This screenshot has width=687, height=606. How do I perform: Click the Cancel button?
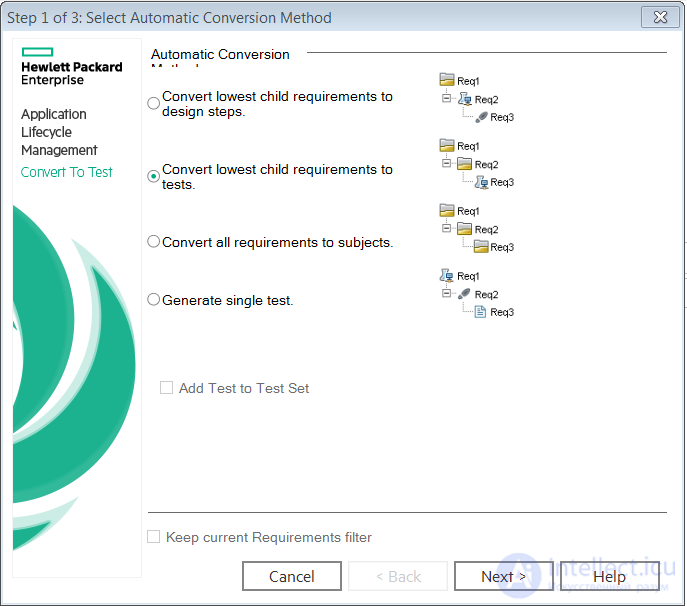coord(292,576)
